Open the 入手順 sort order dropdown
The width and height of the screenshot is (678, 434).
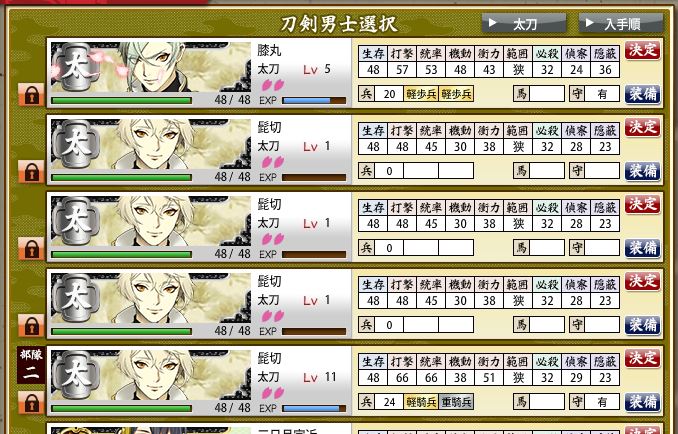(x=621, y=23)
